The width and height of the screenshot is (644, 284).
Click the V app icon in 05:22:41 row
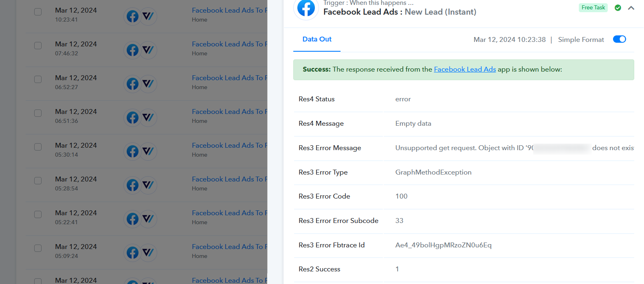tap(148, 219)
